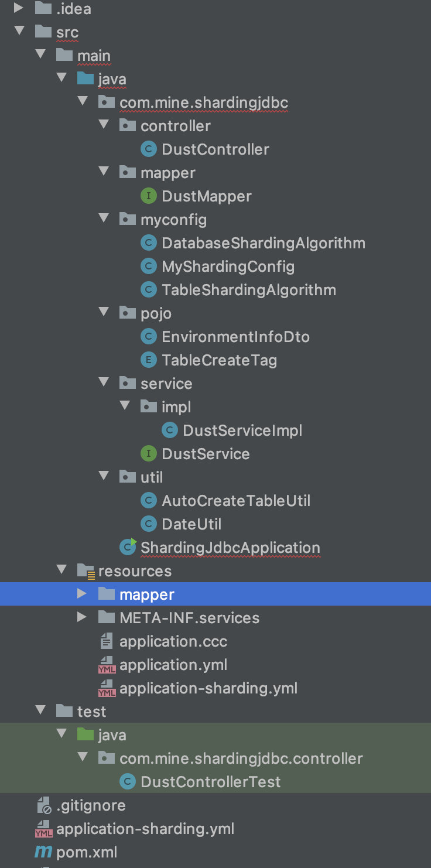The image size is (431, 868).
Task: Expand the META-INF.services folder
Action: 83,617
